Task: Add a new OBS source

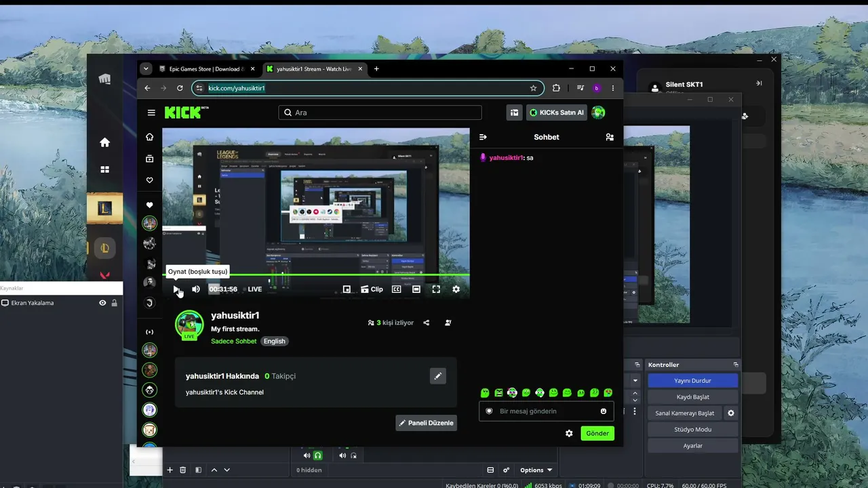Action: coord(170,470)
